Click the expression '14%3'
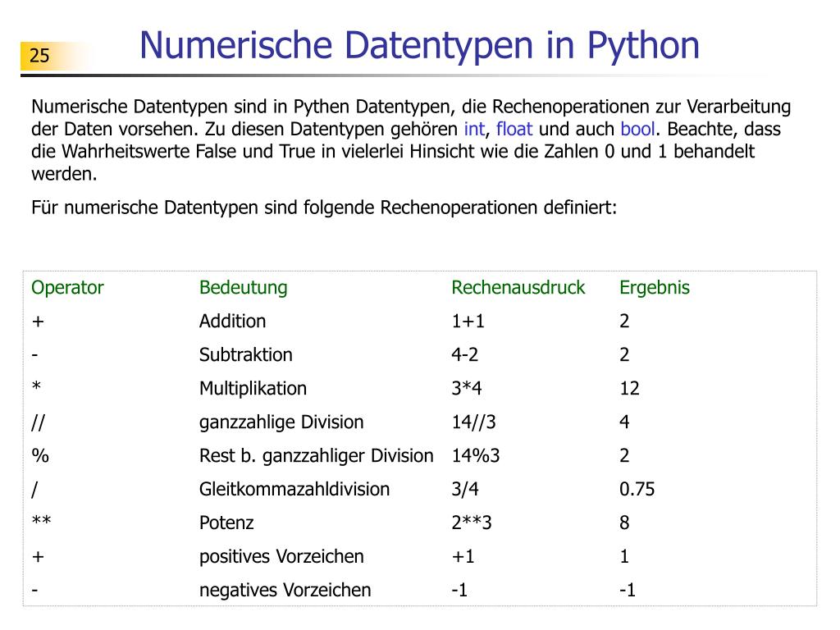This screenshot has width=840, height=630. [x=476, y=456]
